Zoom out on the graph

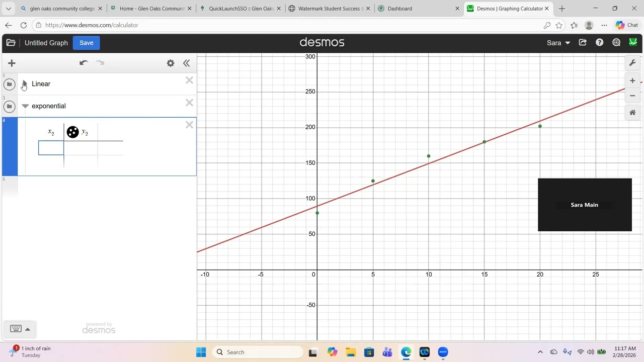[632, 96]
